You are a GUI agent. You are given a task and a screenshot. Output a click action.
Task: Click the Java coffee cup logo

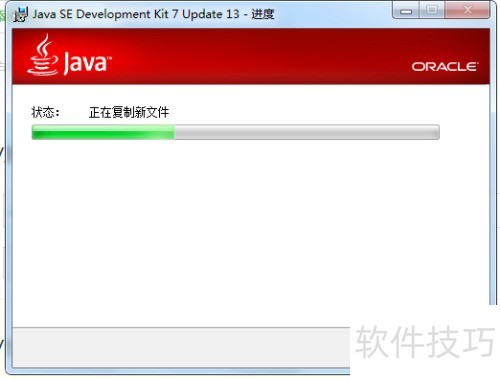pyautogui.click(x=43, y=55)
